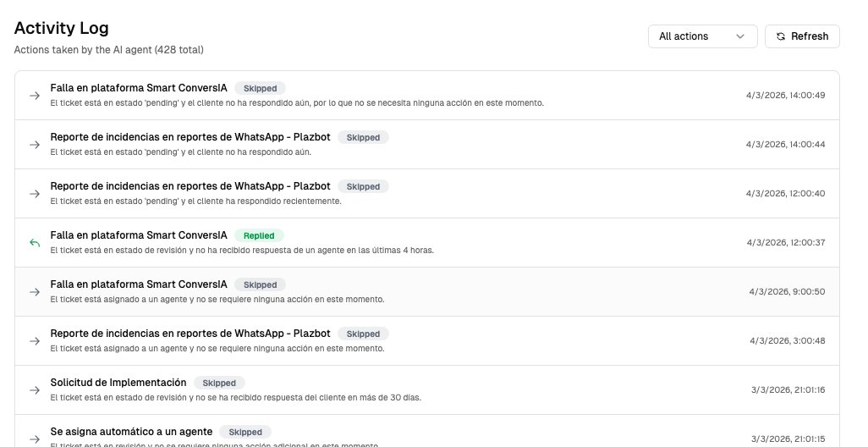Click the Skipped badge on the 12:00:40 entry

363,186
